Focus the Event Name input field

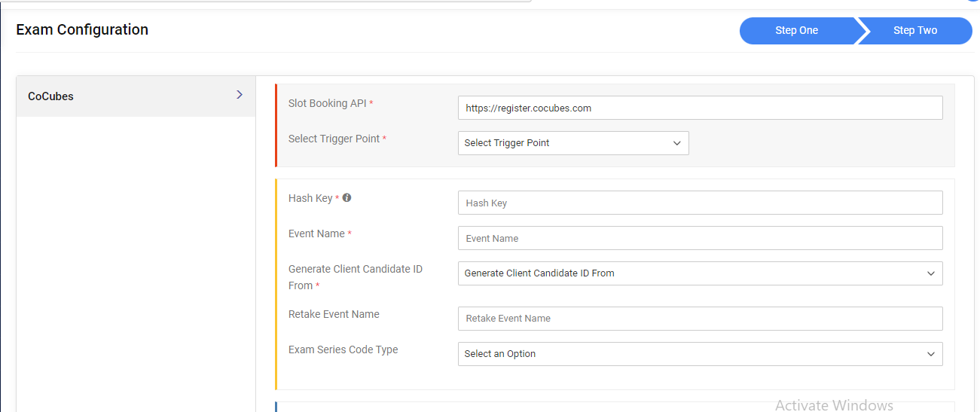click(x=700, y=238)
